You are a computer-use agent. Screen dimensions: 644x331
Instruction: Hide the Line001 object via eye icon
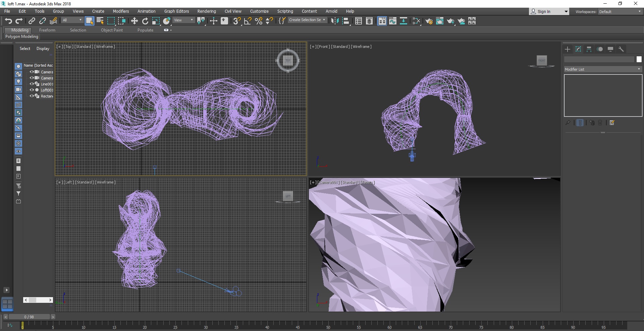(32, 84)
